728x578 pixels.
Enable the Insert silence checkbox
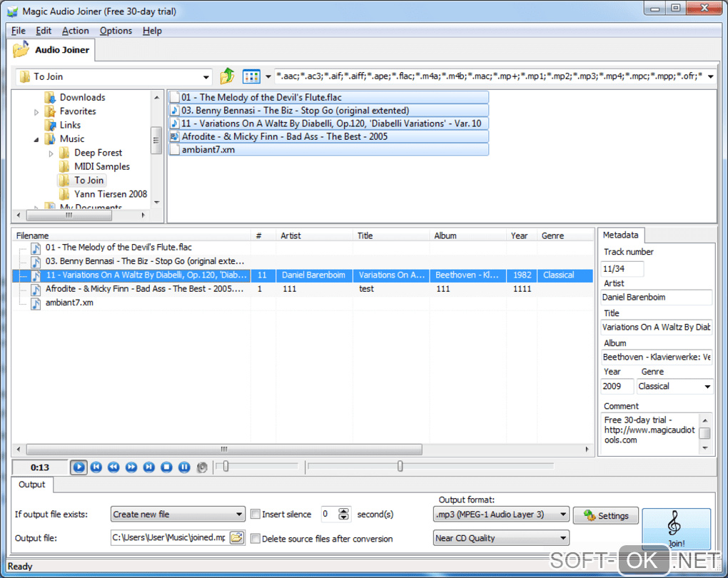coord(256,514)
